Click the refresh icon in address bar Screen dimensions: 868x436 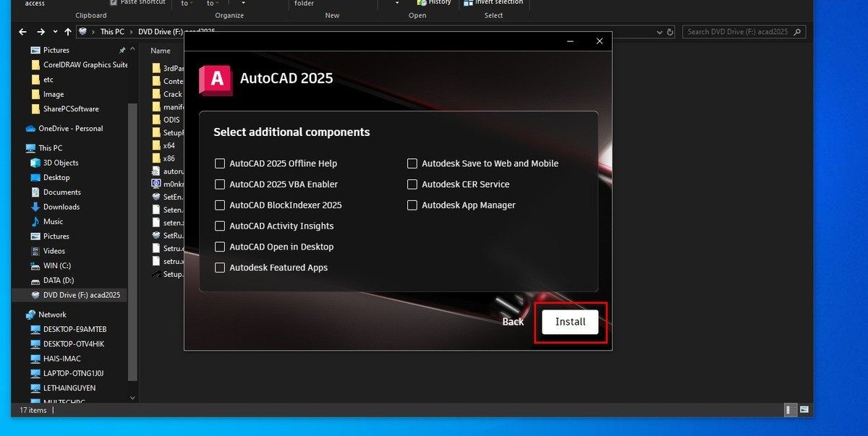(671, 31)
